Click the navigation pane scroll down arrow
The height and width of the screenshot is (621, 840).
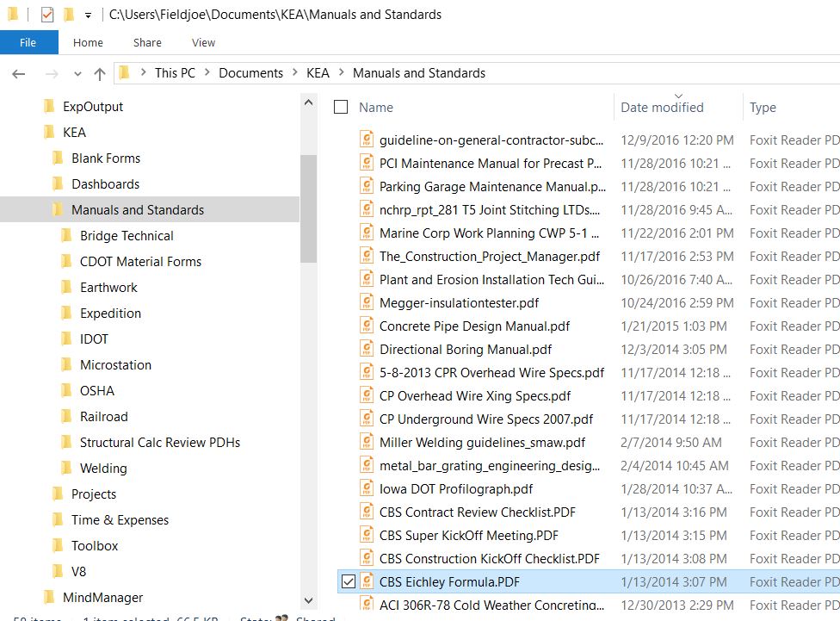click(x=309, y=600)
